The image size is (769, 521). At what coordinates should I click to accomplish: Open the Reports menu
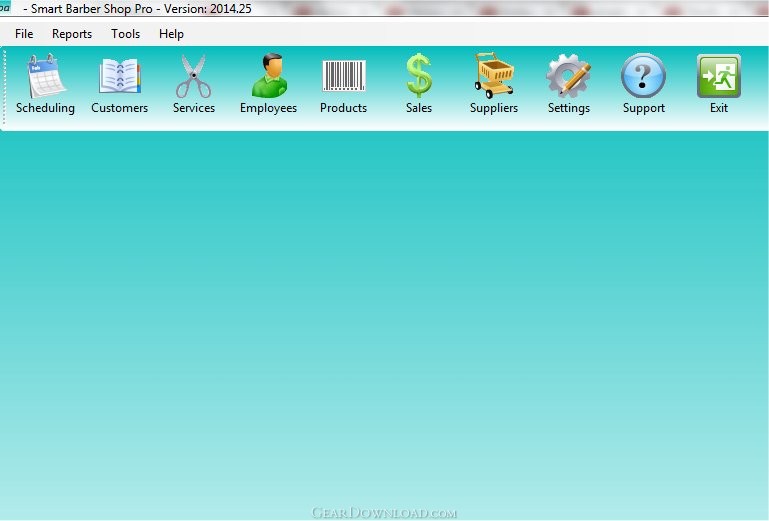(72, 34)
